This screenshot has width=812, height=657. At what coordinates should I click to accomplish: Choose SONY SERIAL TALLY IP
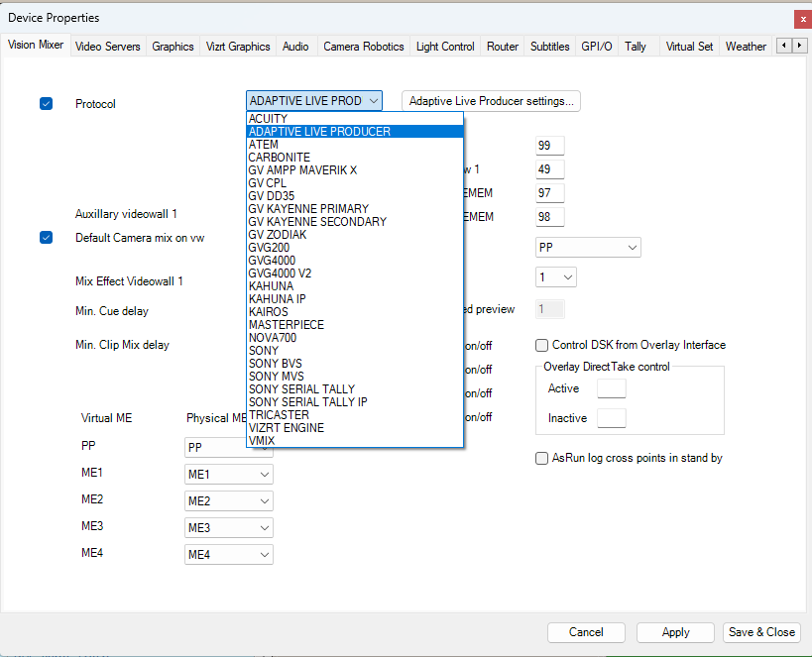[x=355, y=402]
